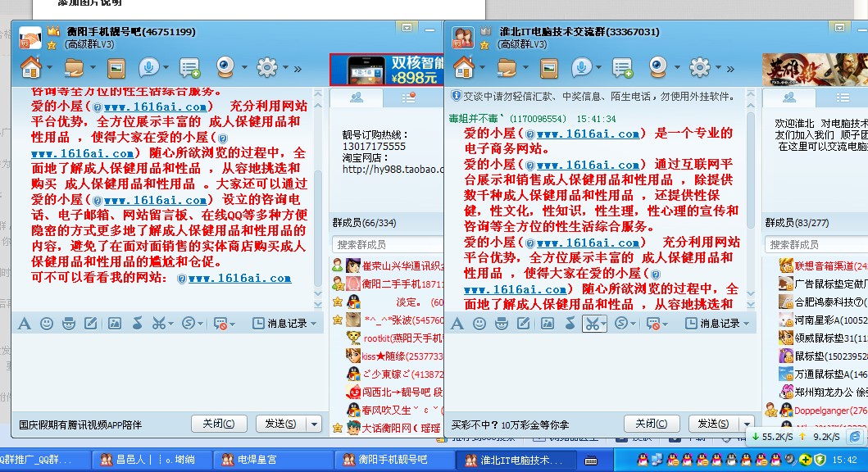The image size is (868, 472).
Task: Open group home icon in 淮北IT电脑技术交流群 window
Action: [464, 67]
